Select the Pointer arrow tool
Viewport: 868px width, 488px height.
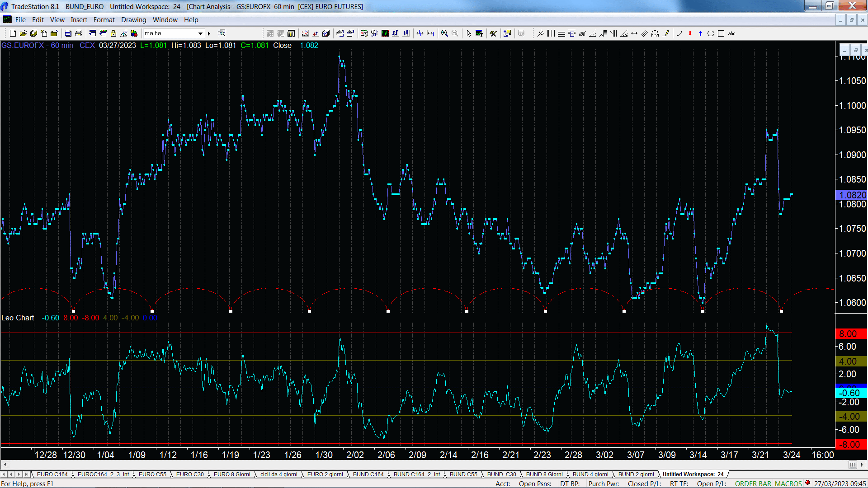tap(469, 33)
